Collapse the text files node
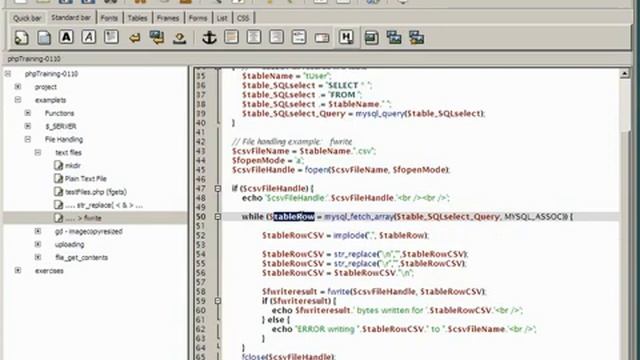 click(x=38, y=152)
